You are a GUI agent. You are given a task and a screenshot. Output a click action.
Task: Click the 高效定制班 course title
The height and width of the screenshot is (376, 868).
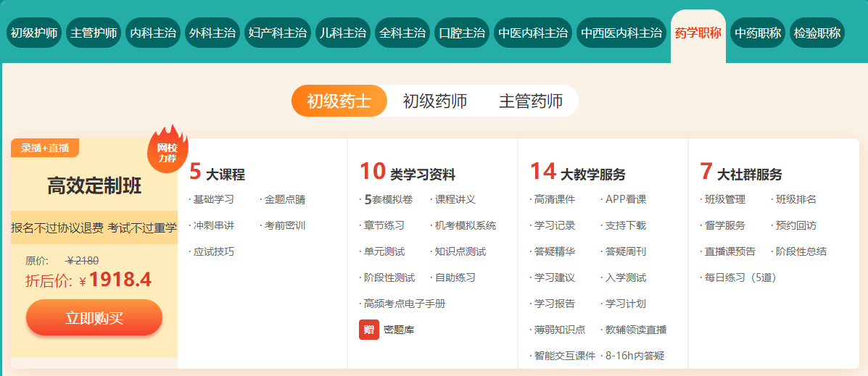(x=94, y=186)
